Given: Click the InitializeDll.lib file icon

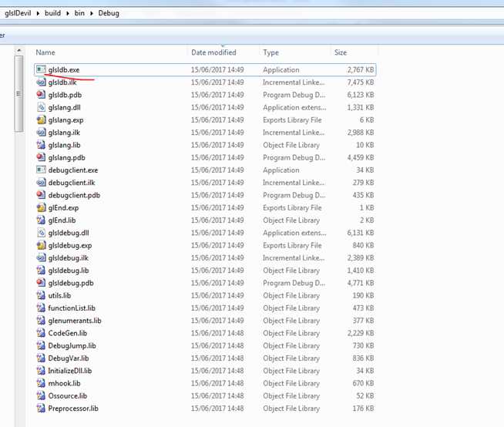Looking at the screenshot, I should click(x=41, y=371).
